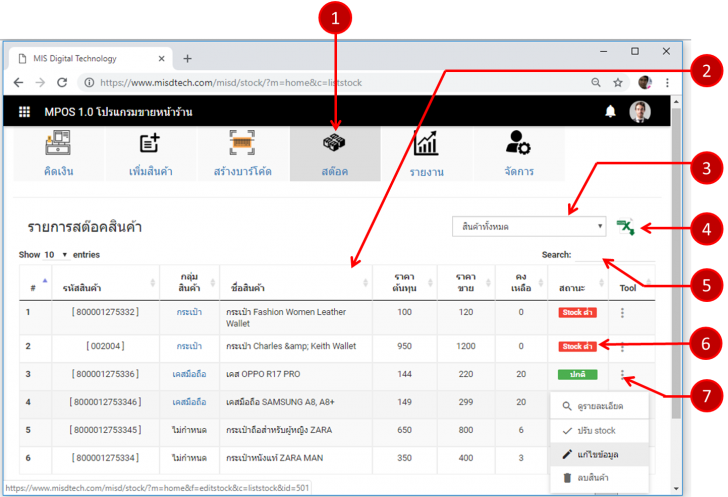Open tool menu for Fashion Women Leather Wallet row
The height and width of the screenshot is (497, 728).
(622, 313)
